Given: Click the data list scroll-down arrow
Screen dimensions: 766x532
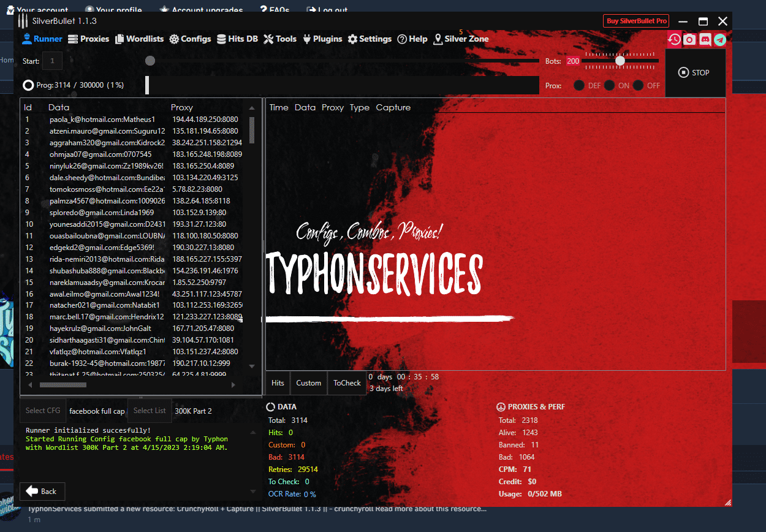Looking at the screenshot, I should [252, 367].
